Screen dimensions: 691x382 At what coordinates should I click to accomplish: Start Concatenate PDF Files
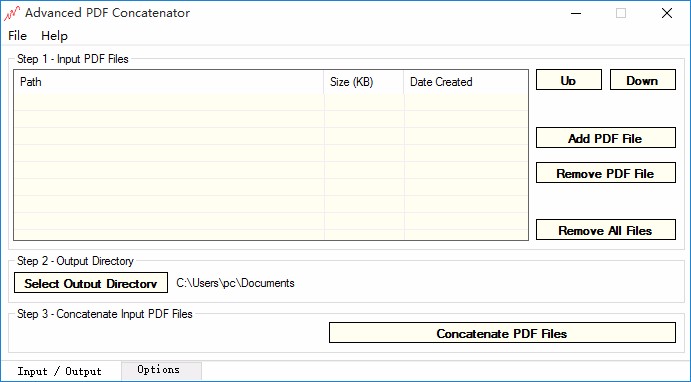[x=502, y=333]
